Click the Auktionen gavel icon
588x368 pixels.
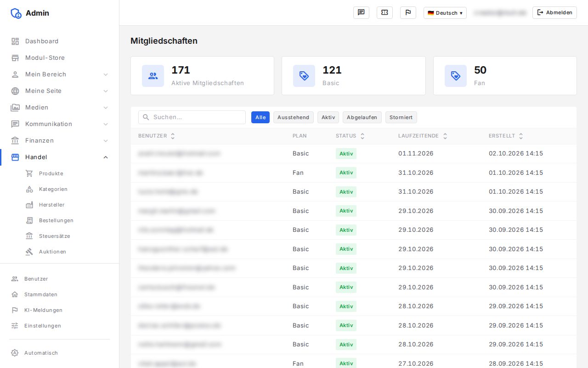point(29,252)
